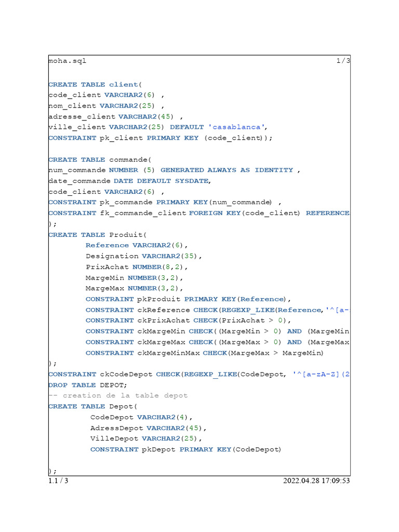Image resolution: width=399 pixels, height=532 pixels.
Task: Click the GENERATED ALWAYS AS IDENTITY text
Action: 227,170
